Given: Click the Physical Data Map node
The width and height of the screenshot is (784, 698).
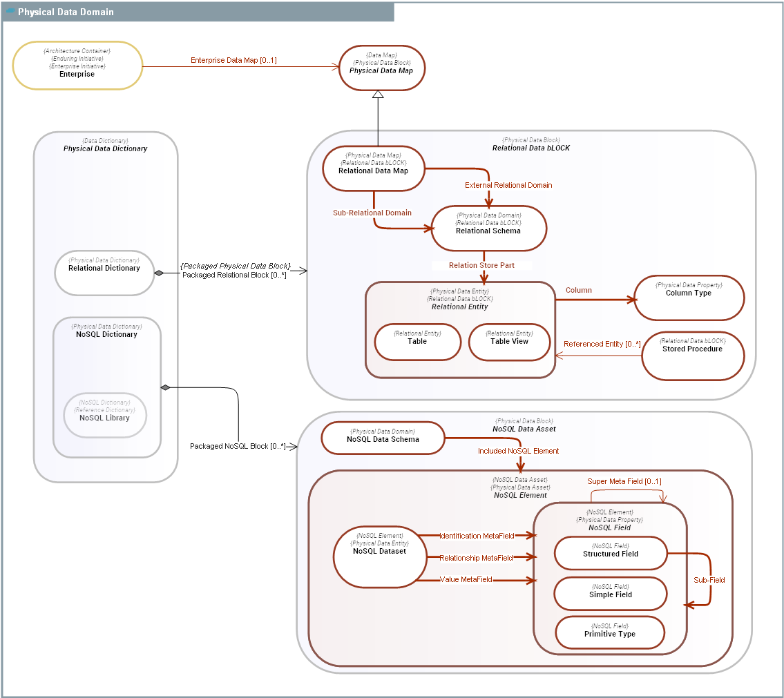Looking at the screenshot, I should coord(381,67).
